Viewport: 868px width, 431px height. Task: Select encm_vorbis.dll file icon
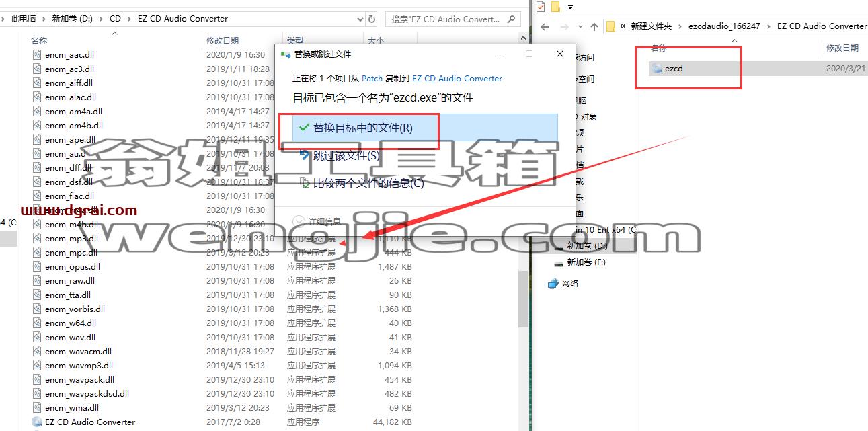[x=36, y=309]
